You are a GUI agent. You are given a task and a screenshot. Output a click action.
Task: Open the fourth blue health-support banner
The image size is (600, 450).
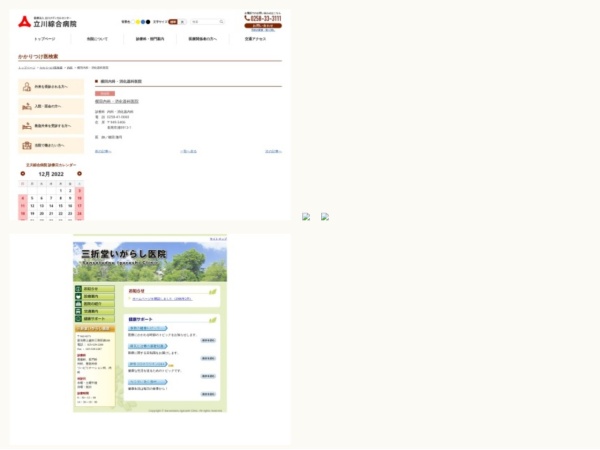coord(148,382)
